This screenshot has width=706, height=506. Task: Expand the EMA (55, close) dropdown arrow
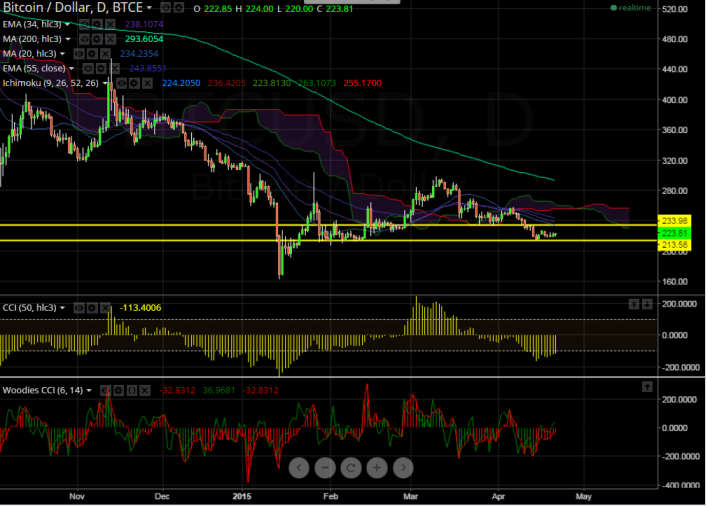pyautogui.click(x=71, y=69)
